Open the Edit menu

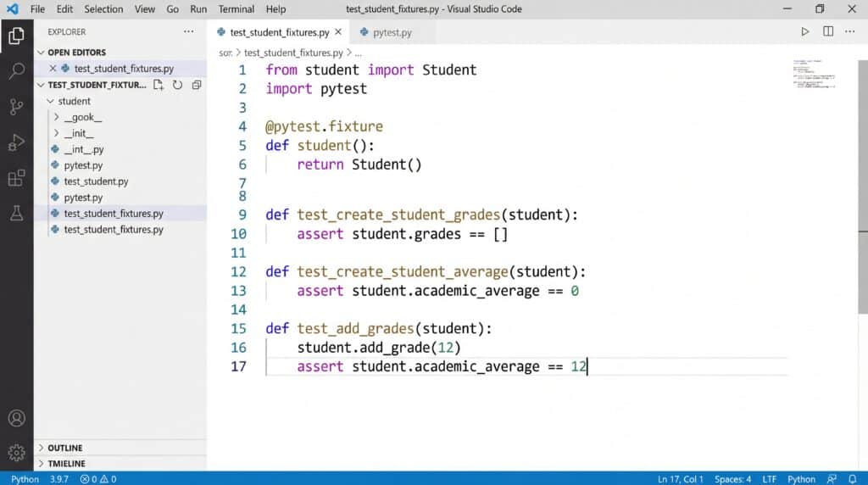point(64,8)
